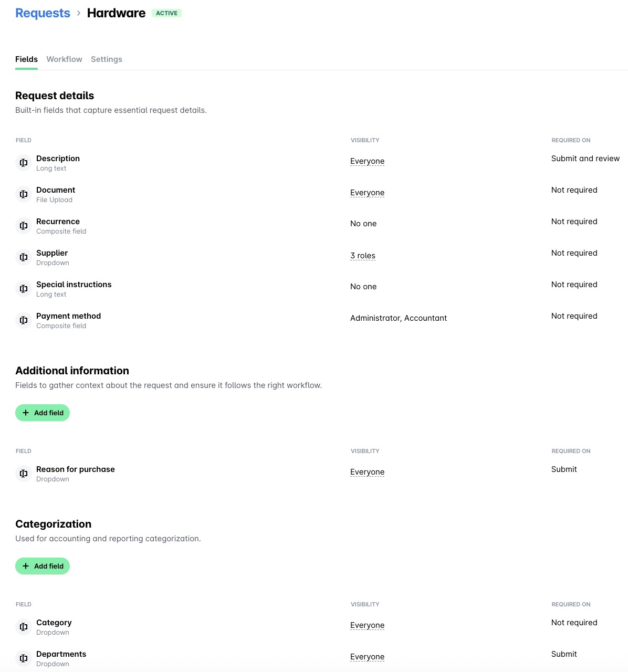Add field under Additional information
The height and width of the screenshot is (672, 628).
[x=43, y=413]
